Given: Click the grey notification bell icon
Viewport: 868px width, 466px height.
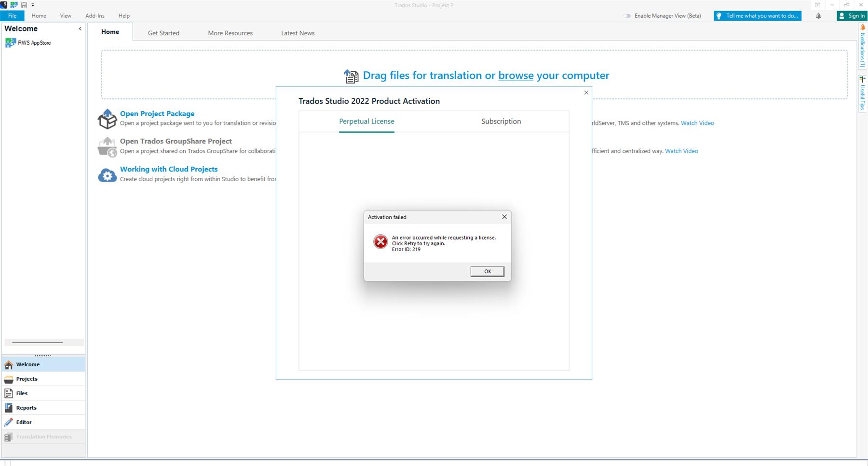Looking at the screenshot, I should click(818, 16).
